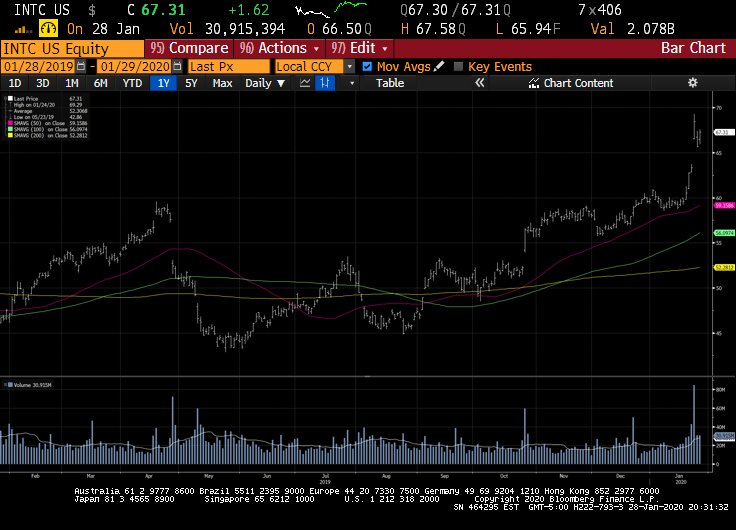Collapse panel with double chevron arrows

tap(479, 83)
